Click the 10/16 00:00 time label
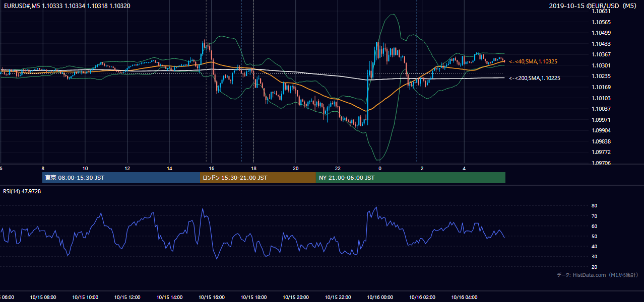The image size is (644, 302). [380, 297]
